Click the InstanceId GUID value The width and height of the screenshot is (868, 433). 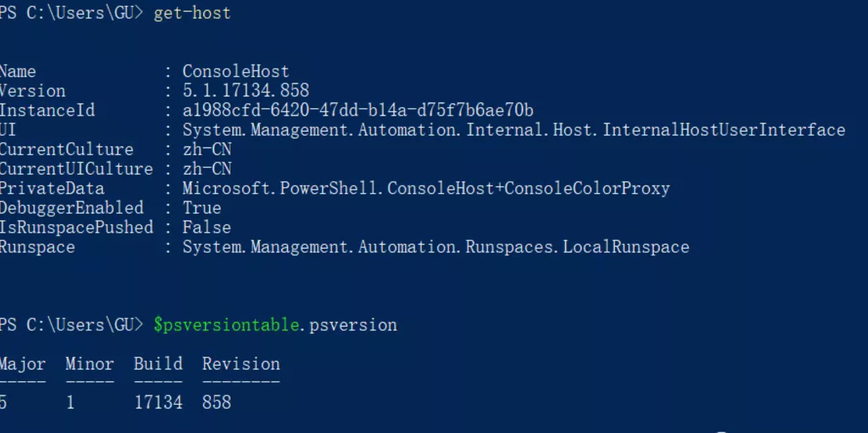[358, 110]
